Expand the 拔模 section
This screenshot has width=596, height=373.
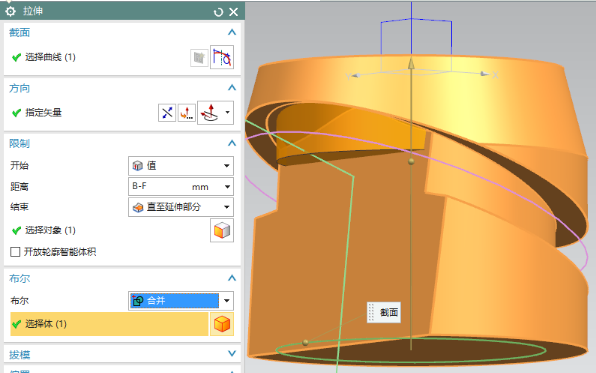click(x=232, y=354)
